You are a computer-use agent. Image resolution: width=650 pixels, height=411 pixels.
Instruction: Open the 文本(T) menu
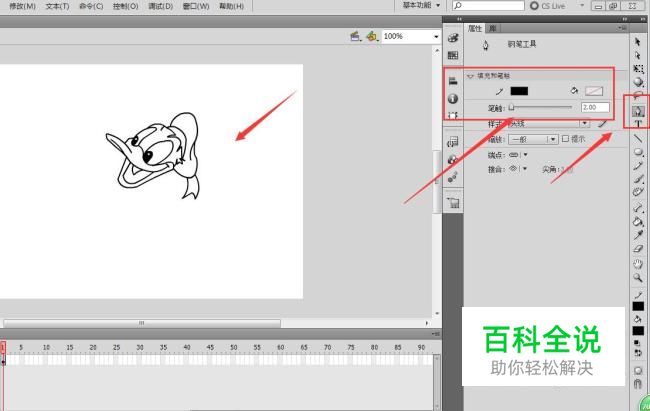point(57,6)
